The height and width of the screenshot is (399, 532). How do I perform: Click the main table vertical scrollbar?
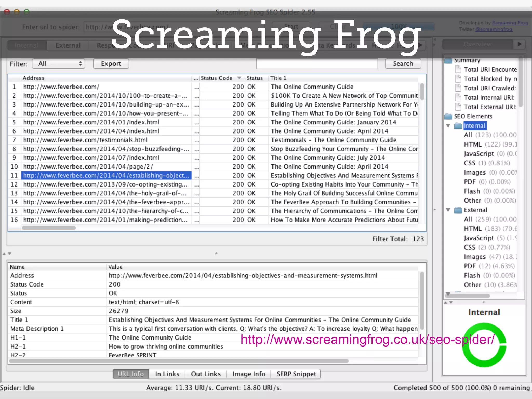coord(422,91)
